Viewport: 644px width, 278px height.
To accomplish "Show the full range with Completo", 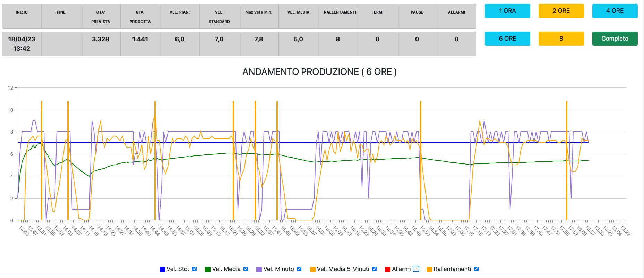I will coord(615,39).
